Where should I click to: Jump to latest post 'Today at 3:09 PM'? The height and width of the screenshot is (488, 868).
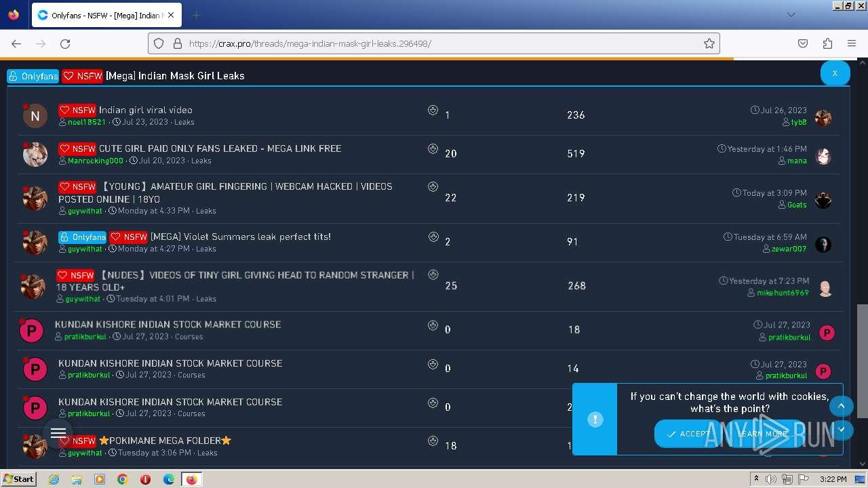[774, 193]
